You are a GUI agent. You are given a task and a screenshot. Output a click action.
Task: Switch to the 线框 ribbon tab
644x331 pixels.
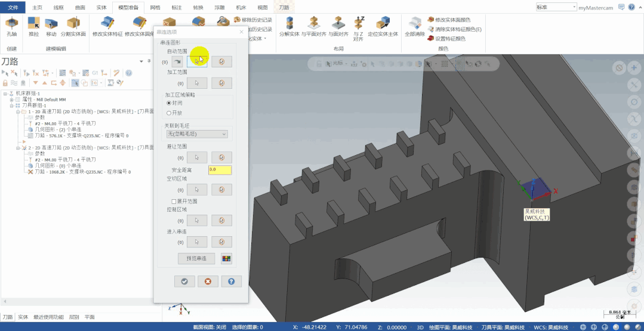pyautogui.click(x=58, y=7)
